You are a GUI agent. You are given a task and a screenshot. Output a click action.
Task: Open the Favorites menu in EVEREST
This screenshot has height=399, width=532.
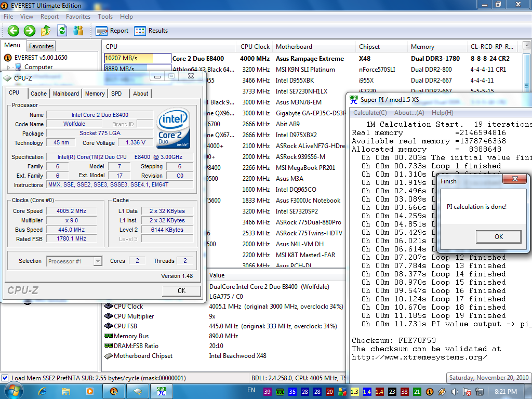coord(78,17)
